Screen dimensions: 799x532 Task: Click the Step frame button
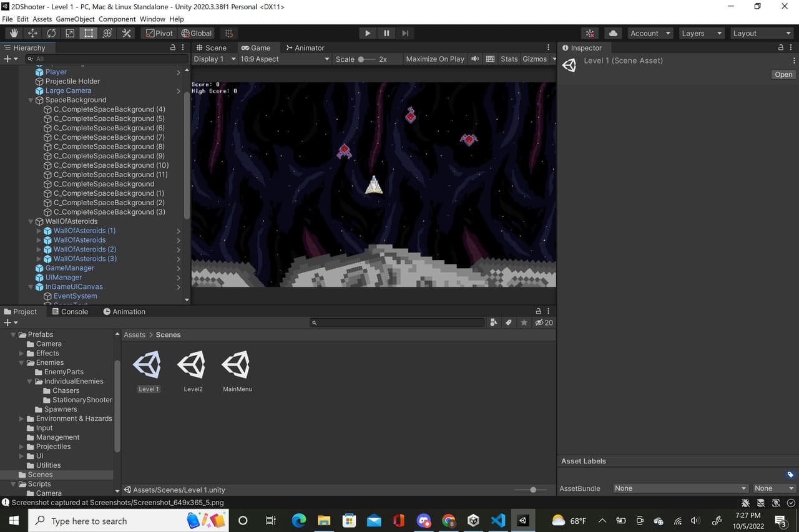point(405,33)
